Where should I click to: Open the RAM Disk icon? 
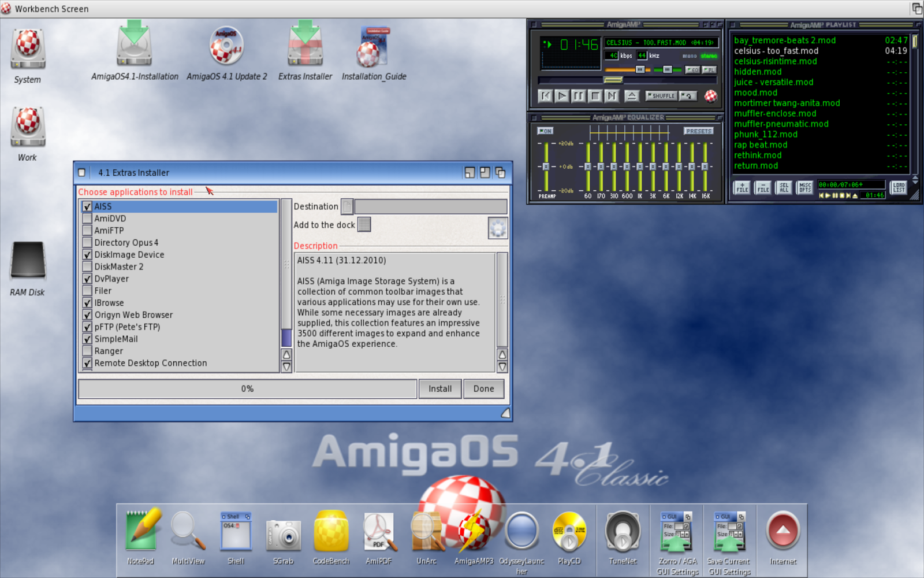coord(28,260)
